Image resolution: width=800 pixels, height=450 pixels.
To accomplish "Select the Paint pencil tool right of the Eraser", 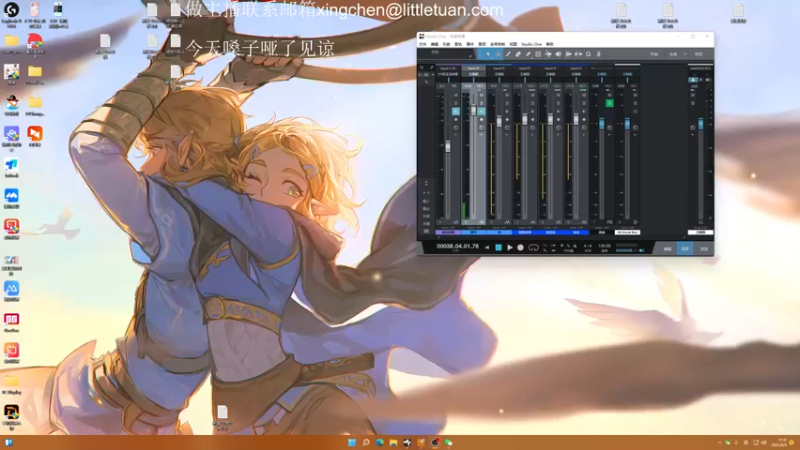I will tap(528, 54).
